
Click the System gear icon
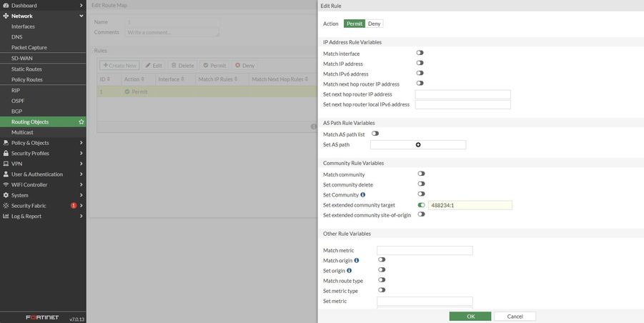click(x=6, y=195)
